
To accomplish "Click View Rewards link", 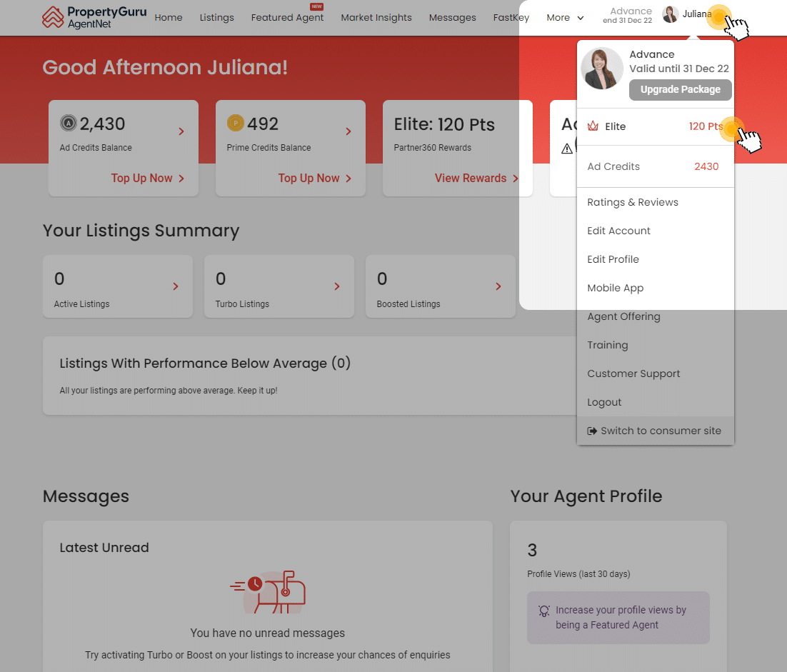I will tap(476, 178).
